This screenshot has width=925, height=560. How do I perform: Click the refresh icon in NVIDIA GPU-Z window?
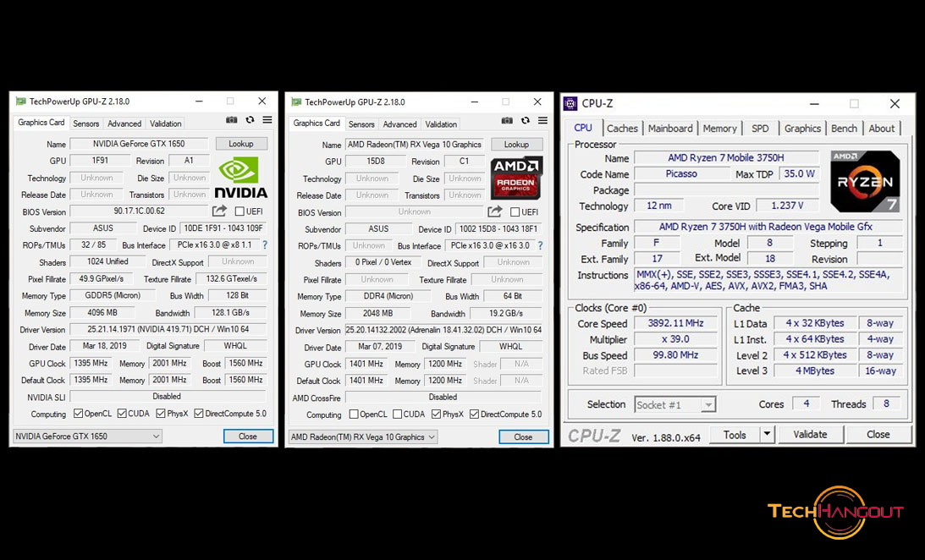click(x=251, y=119)
